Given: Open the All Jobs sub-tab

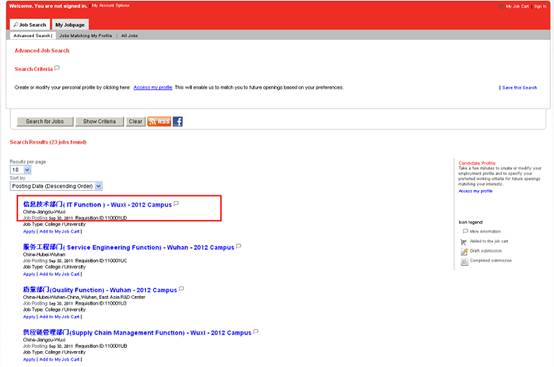Looking at the screenshot, I should tap(129, 36).
